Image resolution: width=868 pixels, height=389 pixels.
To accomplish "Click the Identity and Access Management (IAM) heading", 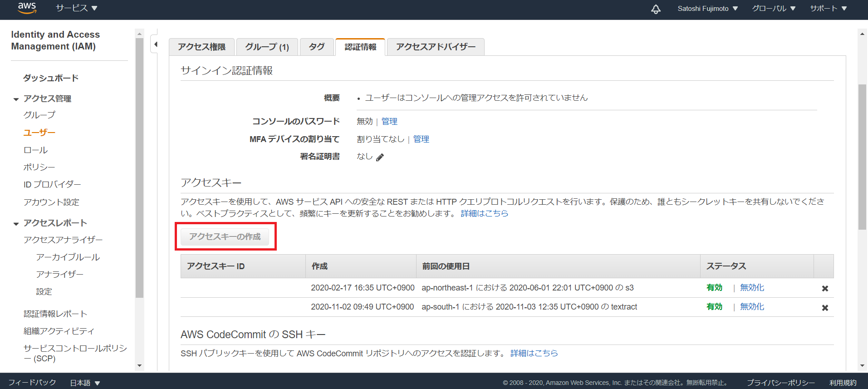I will 55,40.
